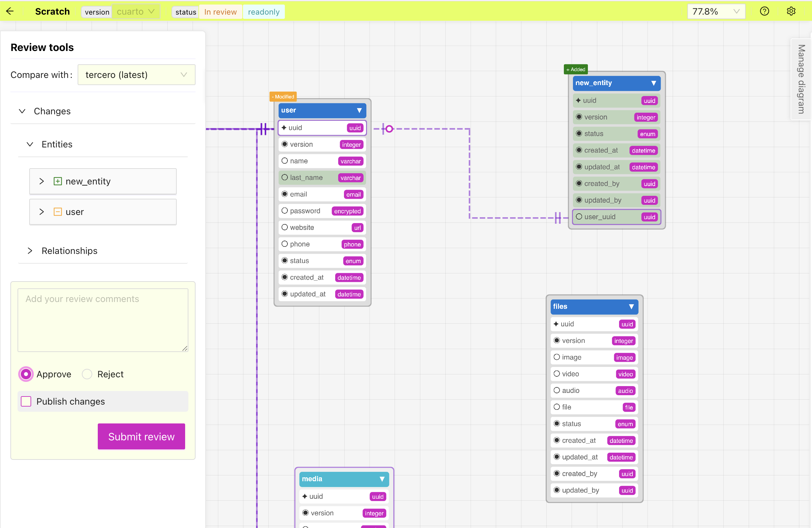Screen dimensions: 812x528
Task: Expand the Relationships section
Action: (x=30, y=251)
